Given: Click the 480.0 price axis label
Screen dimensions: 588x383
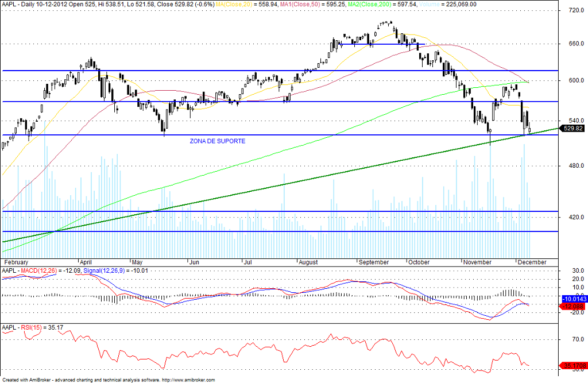Looking at the screenshot, I should tap(577, 165).
